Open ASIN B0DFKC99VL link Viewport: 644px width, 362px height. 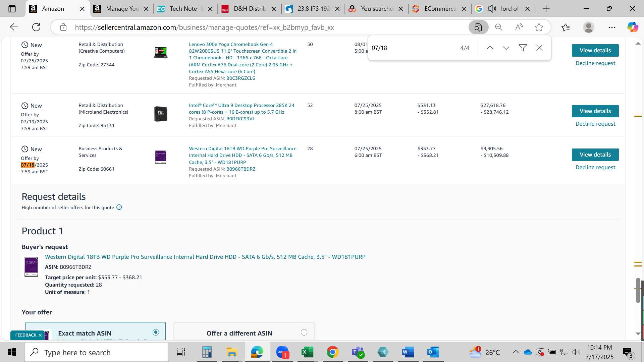click(x=240, y=119)
